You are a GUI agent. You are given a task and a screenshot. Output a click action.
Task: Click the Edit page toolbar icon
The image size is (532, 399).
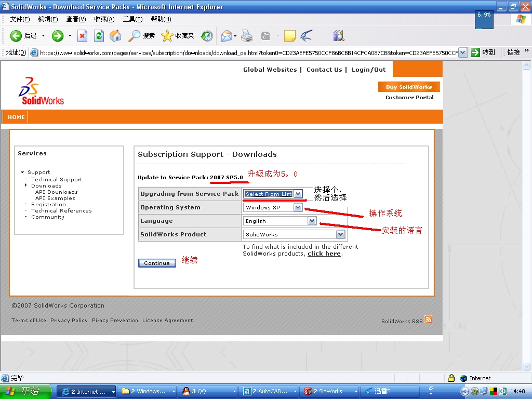[x=265, y=36]
